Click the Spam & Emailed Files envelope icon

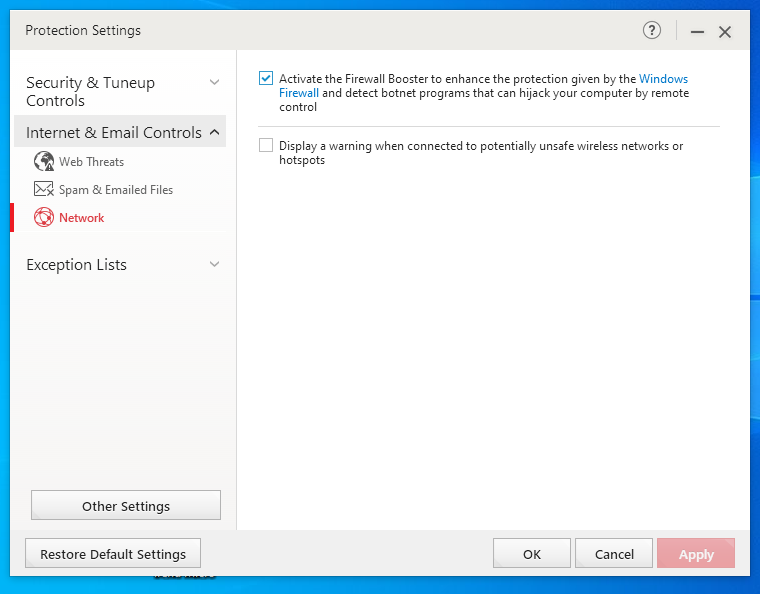tap(44, 189)
